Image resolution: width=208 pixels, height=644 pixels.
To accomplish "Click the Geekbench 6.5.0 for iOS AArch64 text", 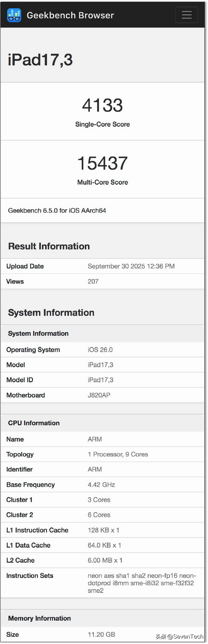I will [57, 211].
